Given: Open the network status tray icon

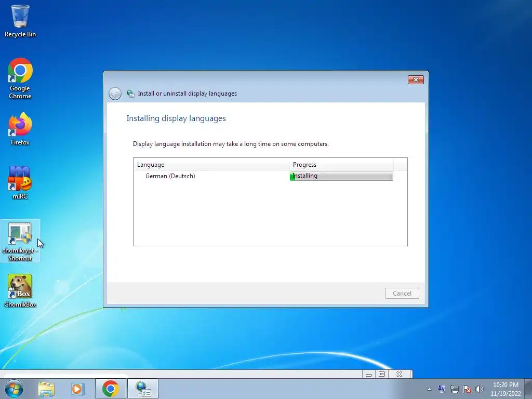Looking at the screenshot, I should [x=454, y=389].
